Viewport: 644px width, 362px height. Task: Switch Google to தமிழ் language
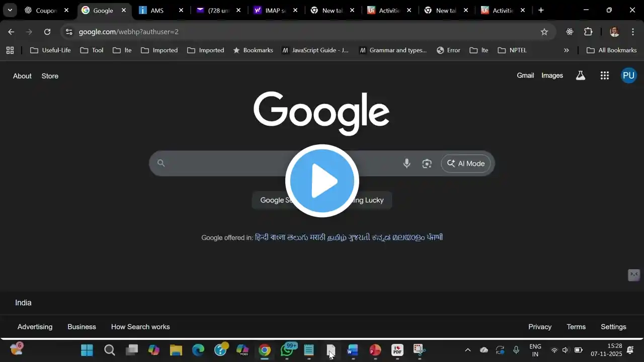[x=337, y=237]
